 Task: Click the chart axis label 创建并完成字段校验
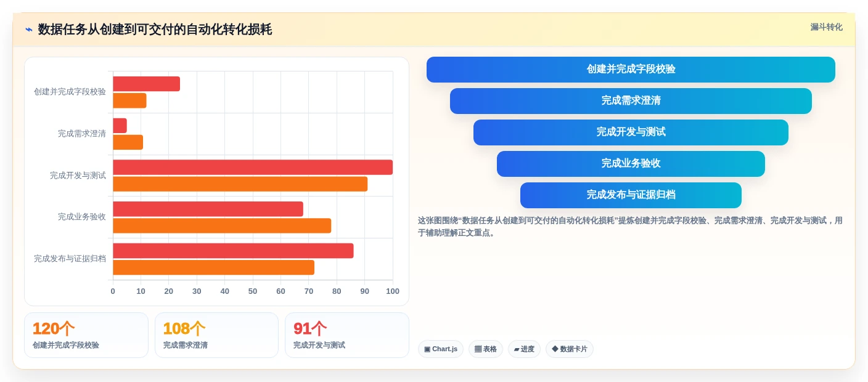click(x=70, y=92)
